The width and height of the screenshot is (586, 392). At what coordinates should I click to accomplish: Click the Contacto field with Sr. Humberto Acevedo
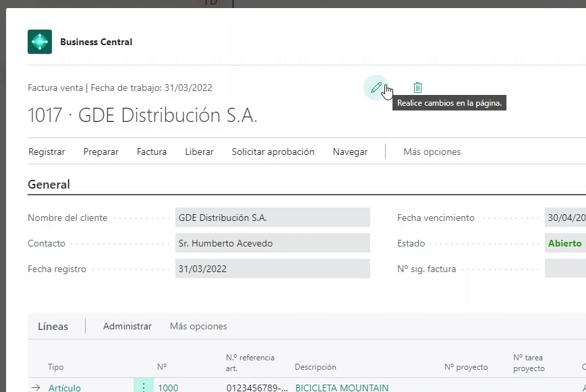pyautogui.click(x=272, y=243)
